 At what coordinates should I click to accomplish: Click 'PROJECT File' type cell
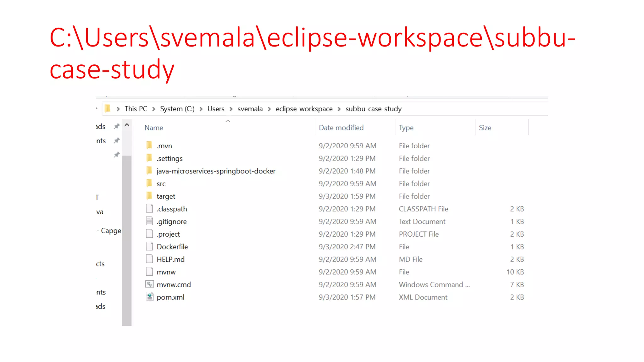(x=419, y=234)
